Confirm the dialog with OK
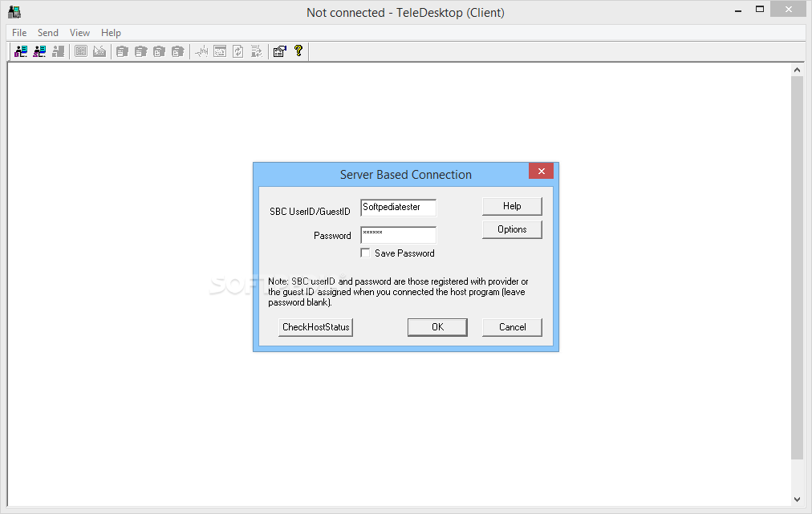Viewport: 812px width, 514px height. coord(437,327)
